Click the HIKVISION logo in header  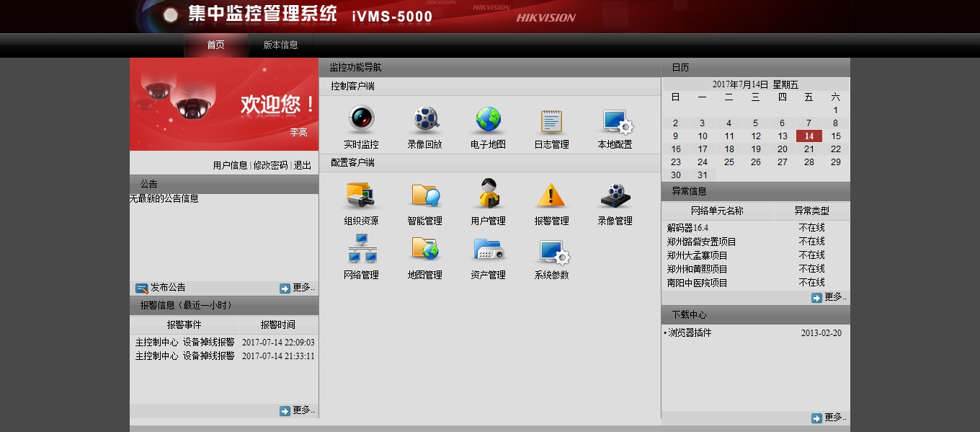(545, 17)
